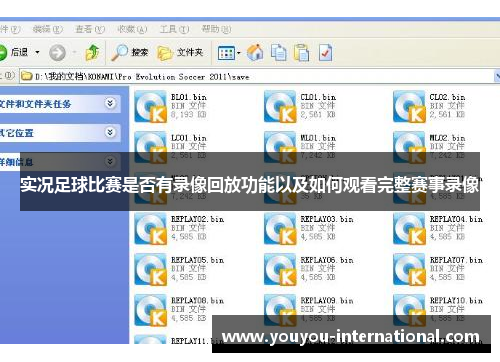Open the 收藏(A) menu
Image resolution: width=500 pixels, height=362 pixels.
(x=132, y=29)
